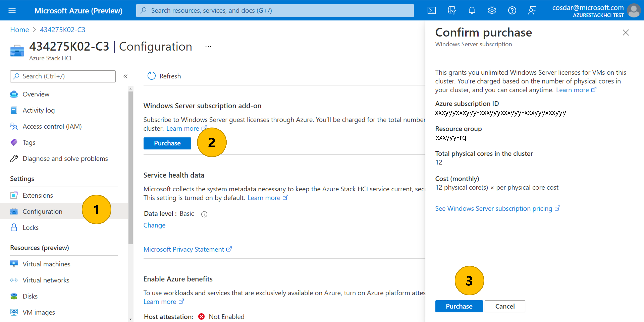
Task: Click Data level info icon
Action: point(204,214)
